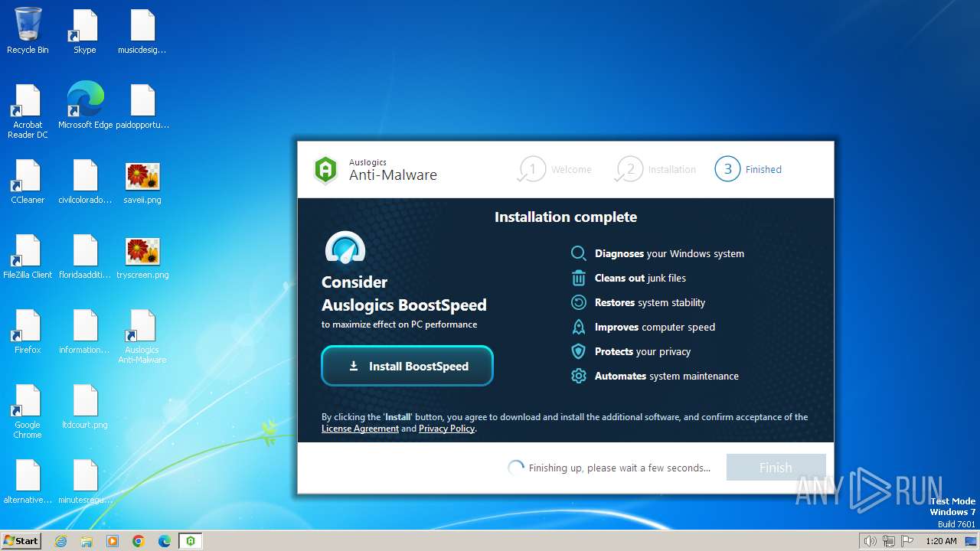Select the minutesregu... desktop file
Image resolution: width=980 pixels, height=551 pixels.
point(85,481)
